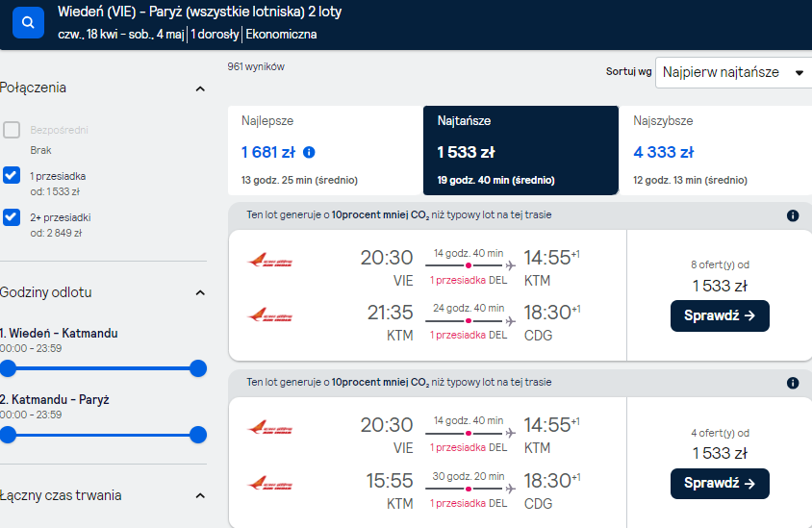Switch to the Najlepsze tab

point(325,150)
